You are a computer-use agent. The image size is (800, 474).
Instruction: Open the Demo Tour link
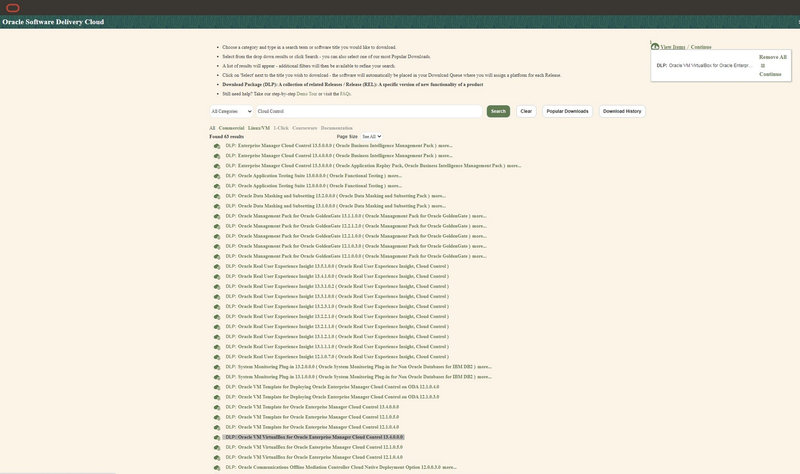click(x=307, y=94)
